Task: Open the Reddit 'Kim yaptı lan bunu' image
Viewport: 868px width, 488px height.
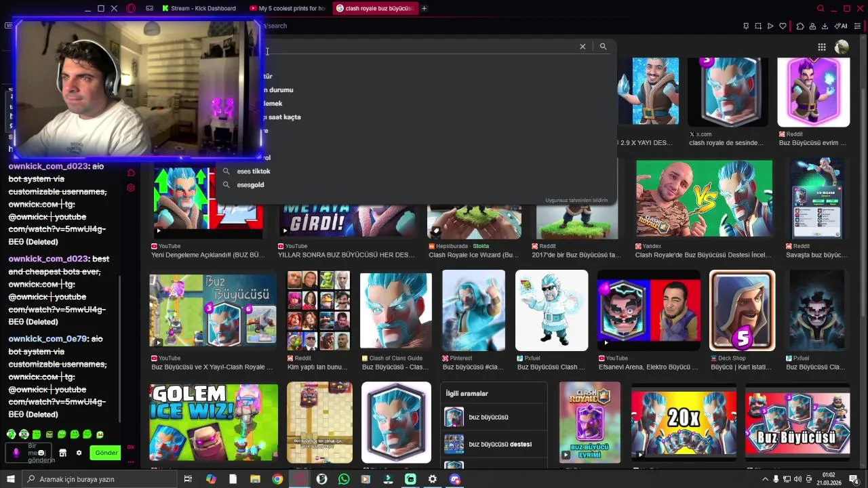Action: 318,310
